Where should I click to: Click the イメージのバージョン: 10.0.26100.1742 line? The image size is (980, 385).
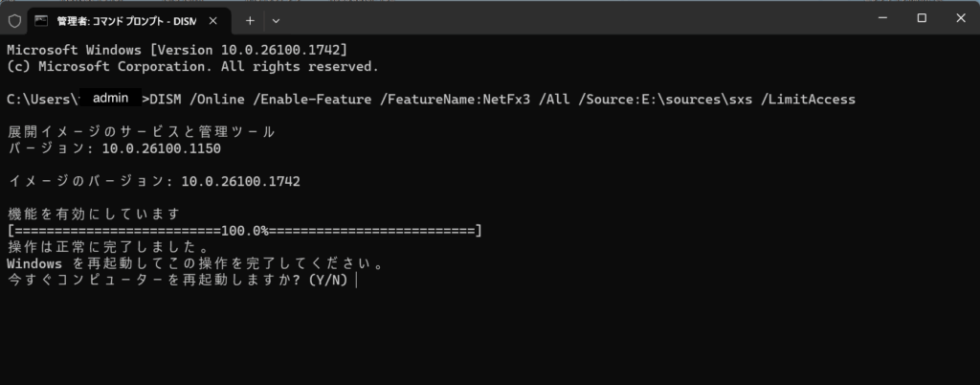(x=153, y=181)
